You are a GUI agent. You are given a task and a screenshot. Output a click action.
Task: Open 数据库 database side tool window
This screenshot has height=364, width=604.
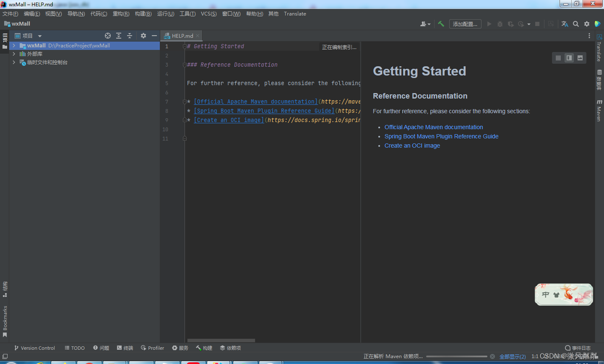pos(599,80)
